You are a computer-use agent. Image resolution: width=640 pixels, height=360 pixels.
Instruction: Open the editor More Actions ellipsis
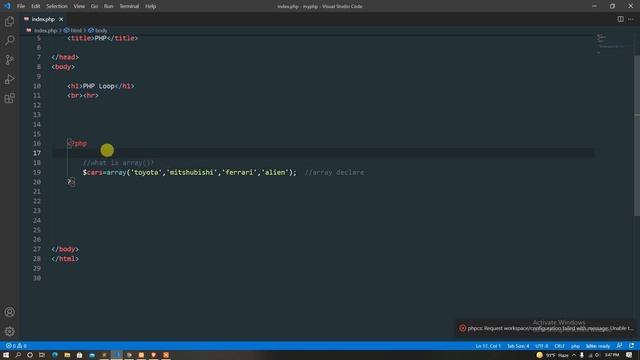click(631, 19)
